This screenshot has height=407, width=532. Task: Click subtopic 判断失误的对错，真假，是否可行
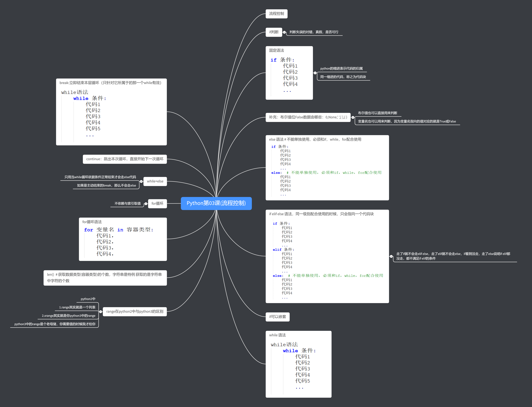point(314,32)
